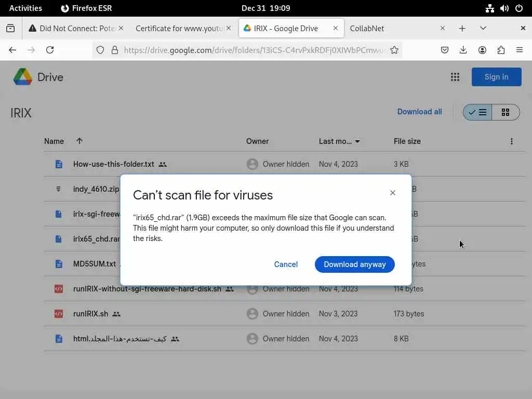Viewport: 532px width, 399px height.
Task: Close the CollabNet tab
Action: tap(443, 28)
